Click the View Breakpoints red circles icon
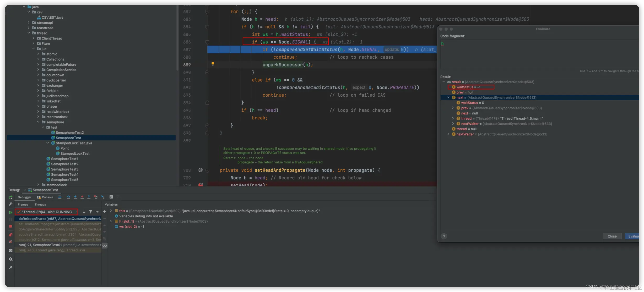Viewport: 644px width, 292px height. 10,235
